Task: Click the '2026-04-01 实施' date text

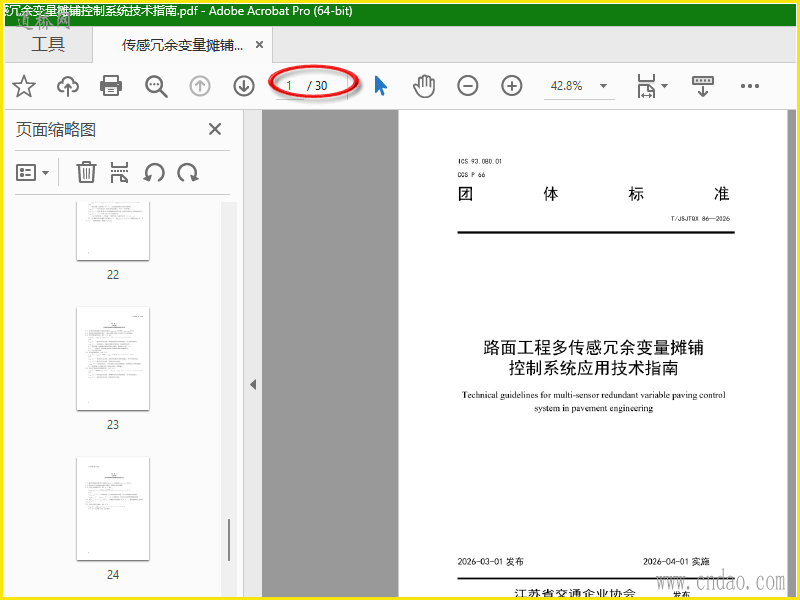Action: pyautogui.click(x=676, y=562)
